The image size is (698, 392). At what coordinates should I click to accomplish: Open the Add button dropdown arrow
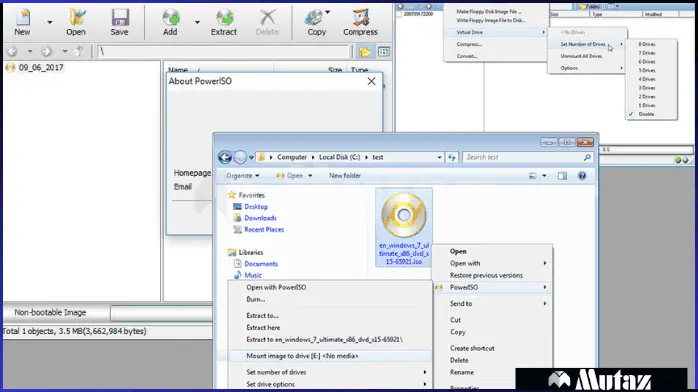pyautogui.click(x=197, y=22)
